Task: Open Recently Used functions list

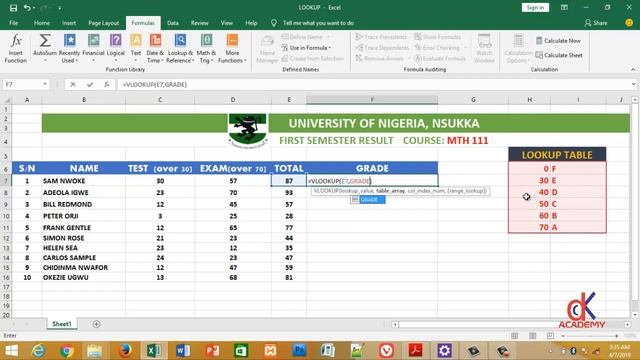Action: click(69, 49)
